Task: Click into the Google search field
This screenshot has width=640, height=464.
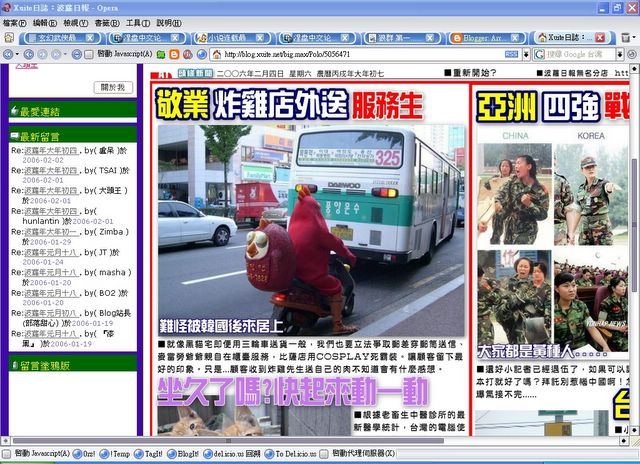Action: [x=580, y=54]
